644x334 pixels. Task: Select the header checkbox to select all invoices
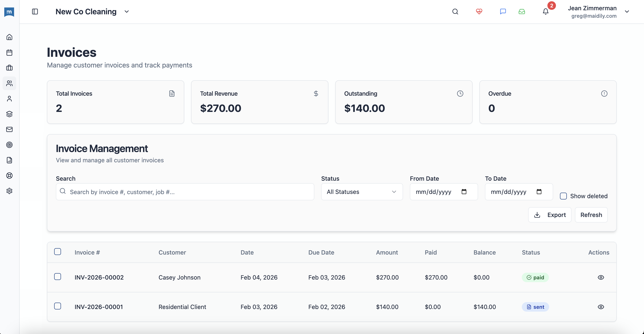coord(58,252)
